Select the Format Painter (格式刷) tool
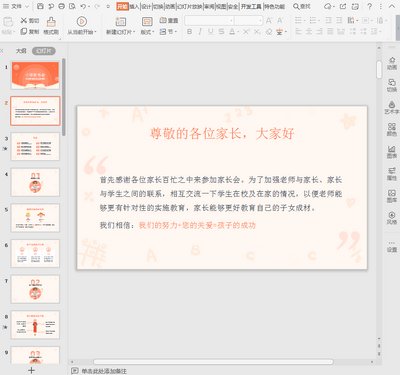Image resolution: width=400 pixels, height=375 pixels. [51, 26]
